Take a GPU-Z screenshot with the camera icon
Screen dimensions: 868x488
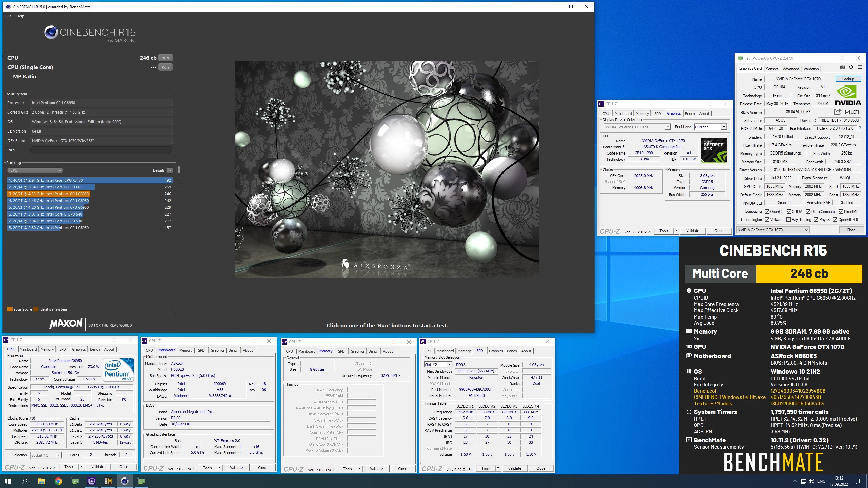pyautogui.click(x=842, y=67)
